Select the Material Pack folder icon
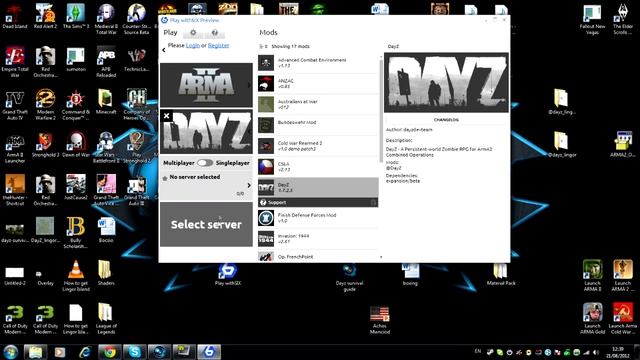Image resolution: width=640 pixels, height=360 pixels. [x=501, y=274]
